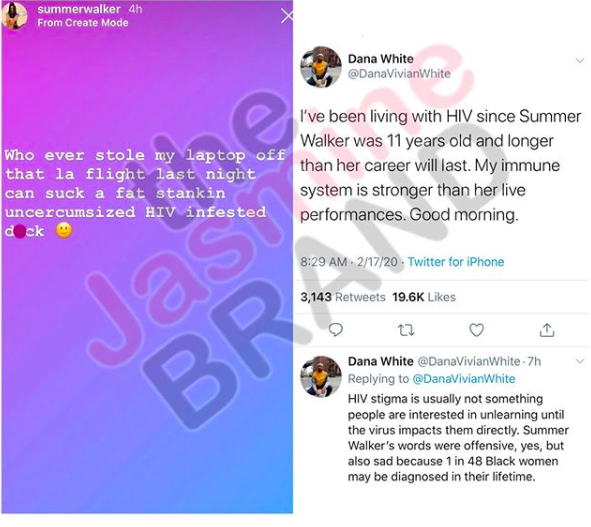This screenshot has height=527, width=591.
Task: Click the @DanaVivianWhite handle under name
Action: click(399, 74)
